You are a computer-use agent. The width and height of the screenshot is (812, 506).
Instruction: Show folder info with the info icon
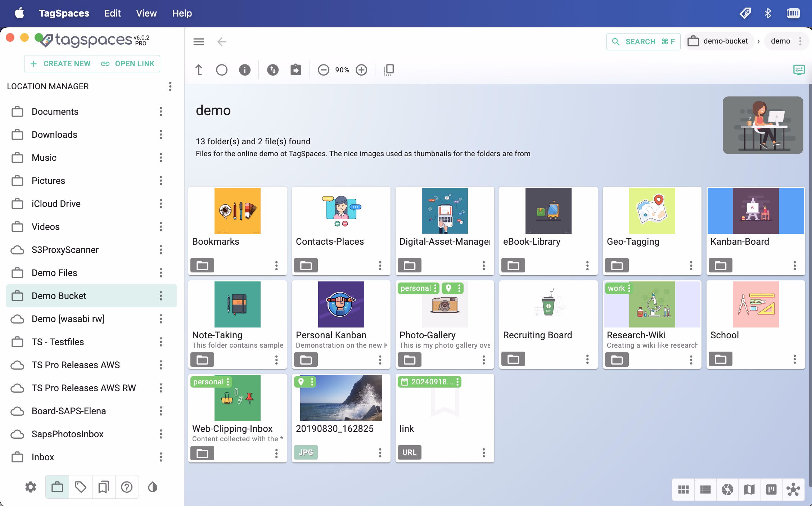pos(245,70)
